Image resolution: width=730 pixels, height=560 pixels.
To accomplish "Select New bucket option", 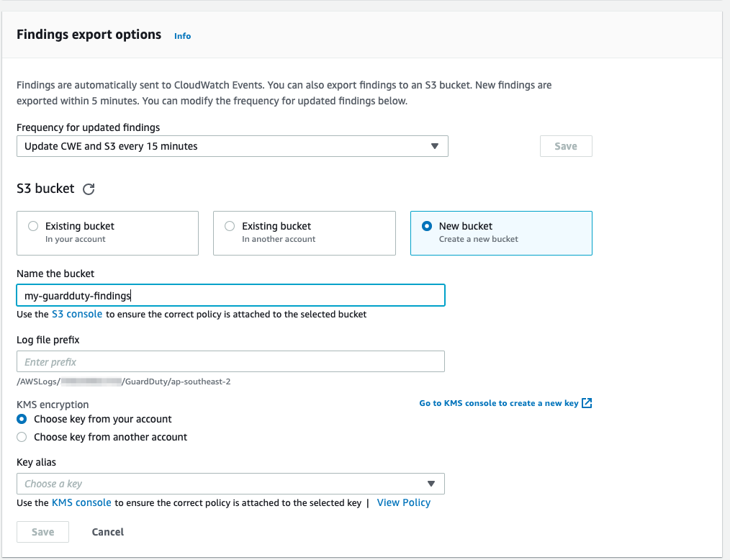I will [501, 233].
